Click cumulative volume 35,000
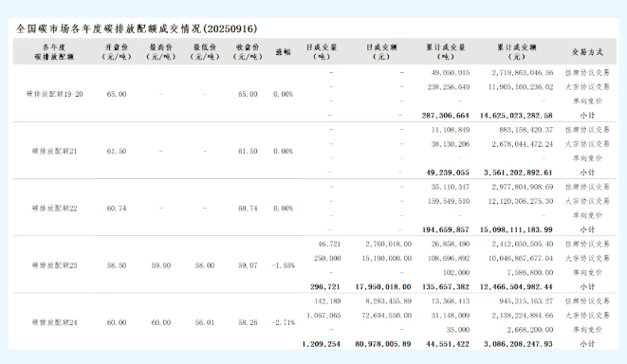 point(458,330)
